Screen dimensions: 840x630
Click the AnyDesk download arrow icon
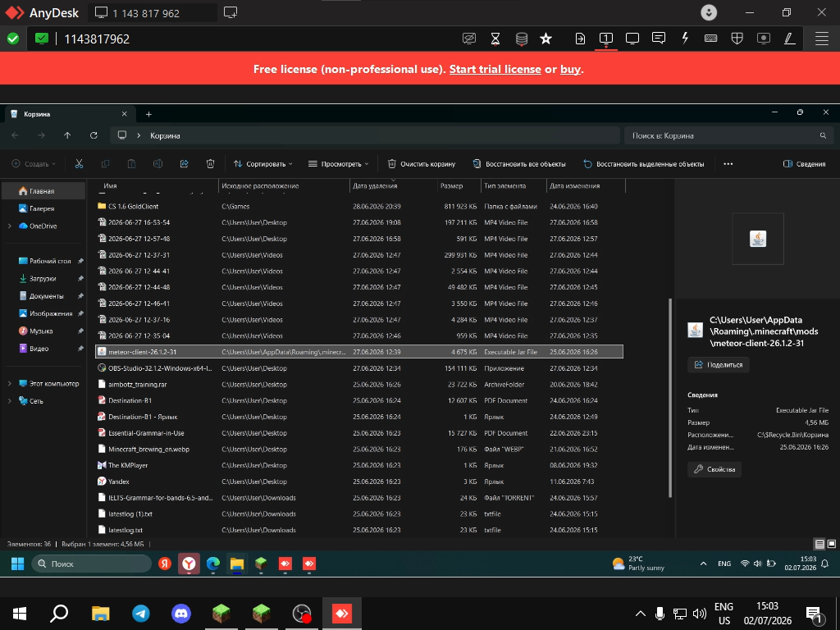(709, 13)
